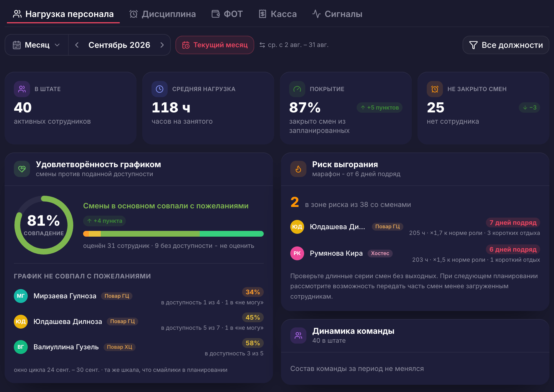This screenshot has width=554, height=392.
Task: Click the Повар ХЦ role tag
Action: [119, 347]
